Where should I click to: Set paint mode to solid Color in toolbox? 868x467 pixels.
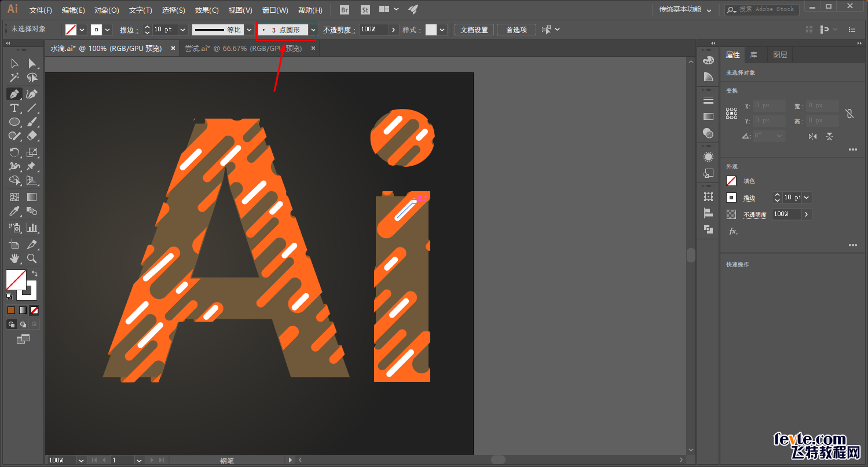[x=11, y=310]
